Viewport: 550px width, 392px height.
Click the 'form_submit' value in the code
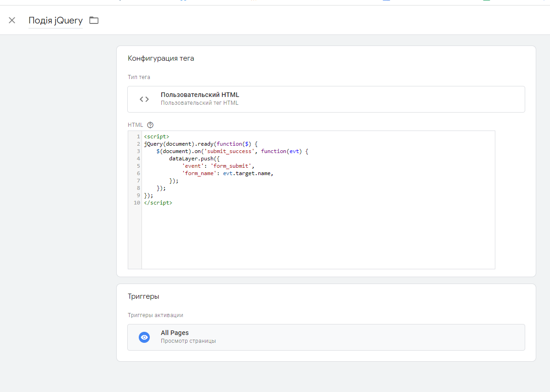(x=232, y=166)
